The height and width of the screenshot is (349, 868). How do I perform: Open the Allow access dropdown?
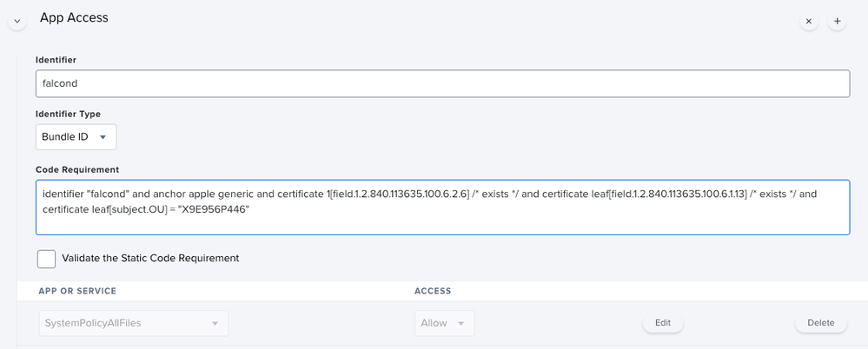point(445,323)
